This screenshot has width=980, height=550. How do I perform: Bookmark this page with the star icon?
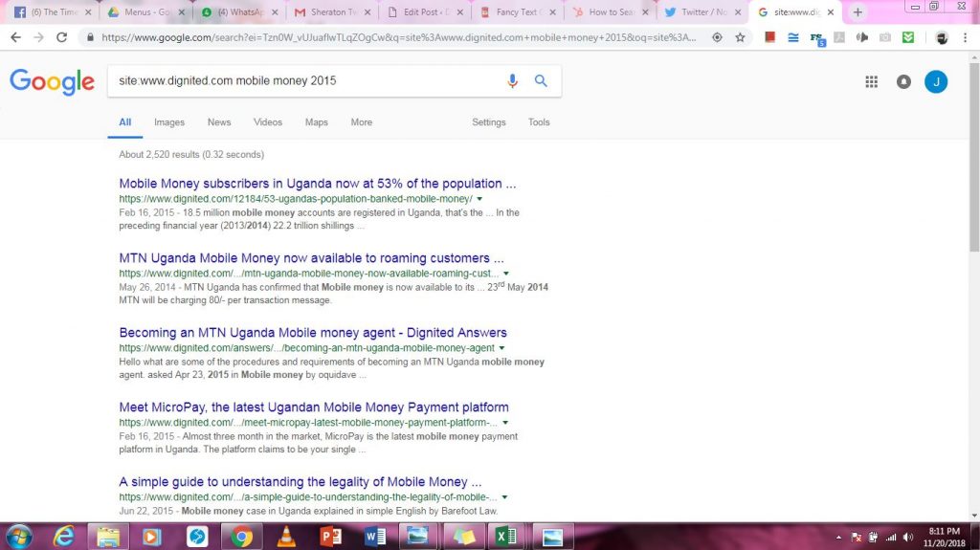[x=740, y=37]
